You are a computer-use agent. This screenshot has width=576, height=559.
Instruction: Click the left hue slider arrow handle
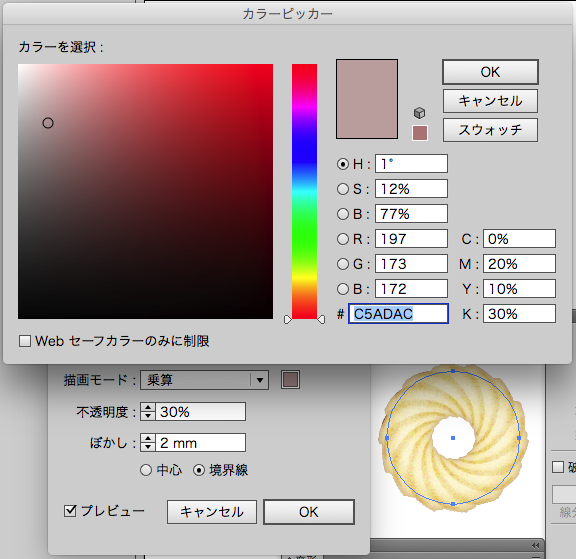tap(288, 320)
